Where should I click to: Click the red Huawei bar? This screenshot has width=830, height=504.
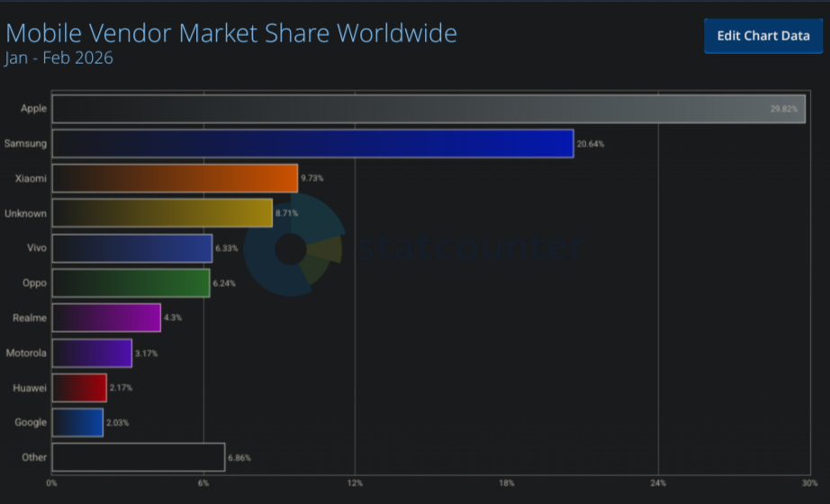pos(79,388)
